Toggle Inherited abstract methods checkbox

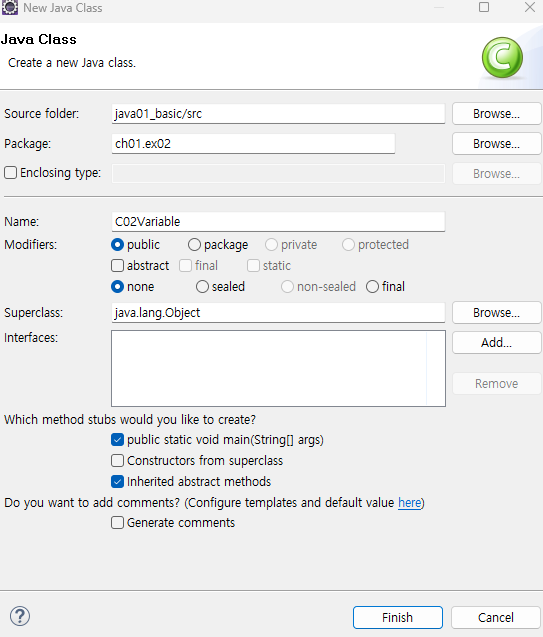pyautogui.click(x=117, y=482)
